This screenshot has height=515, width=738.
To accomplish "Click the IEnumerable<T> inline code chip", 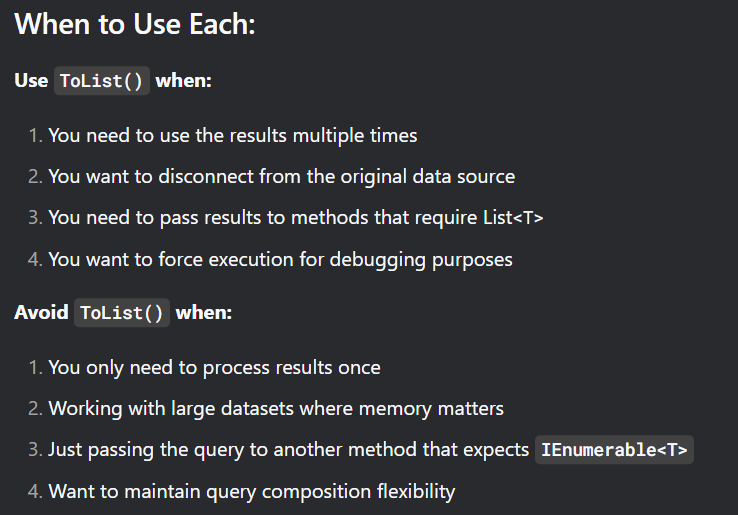I will pyautogui.click(x=614, y=450).
